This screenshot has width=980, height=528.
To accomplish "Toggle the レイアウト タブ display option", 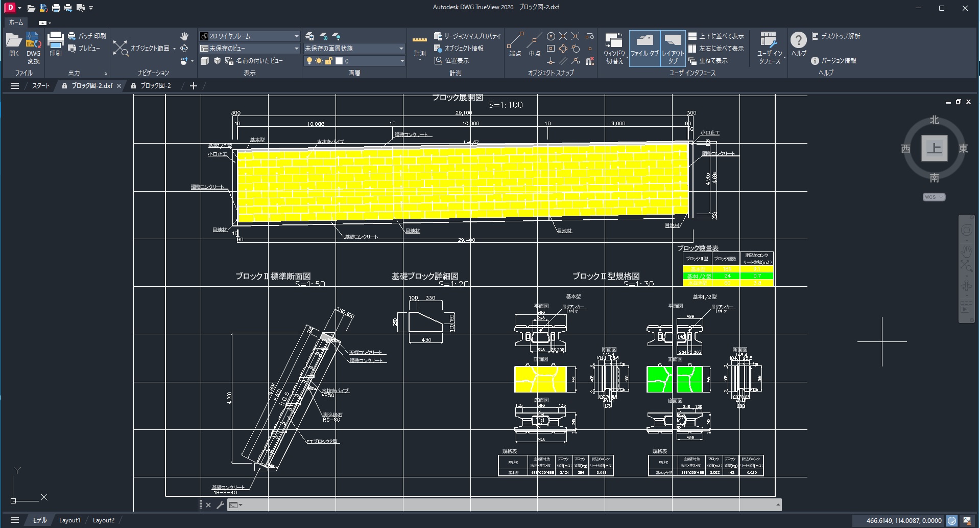I will point(673,49).
